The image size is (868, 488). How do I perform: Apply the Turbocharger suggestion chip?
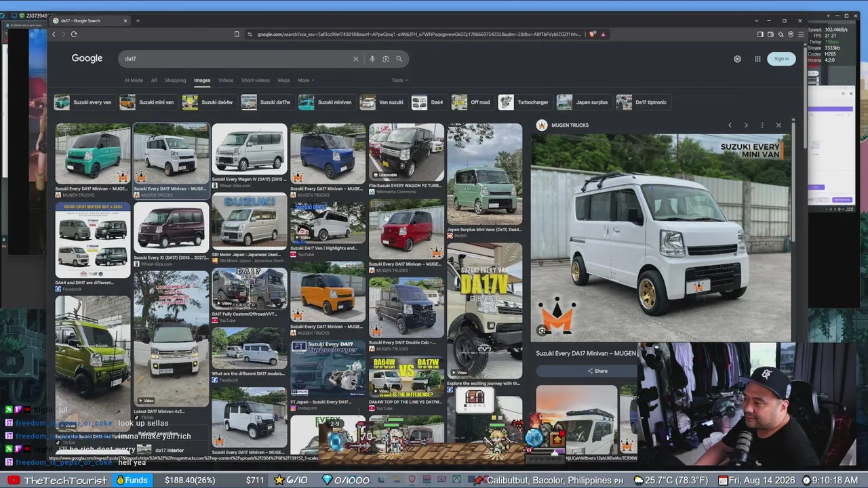coord(524,102)
